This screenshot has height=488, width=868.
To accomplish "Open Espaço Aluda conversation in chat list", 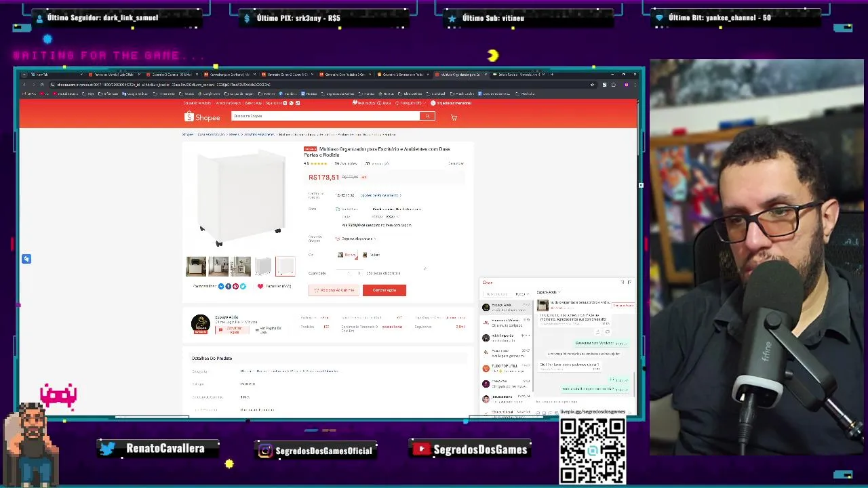I will coord(506,307).
